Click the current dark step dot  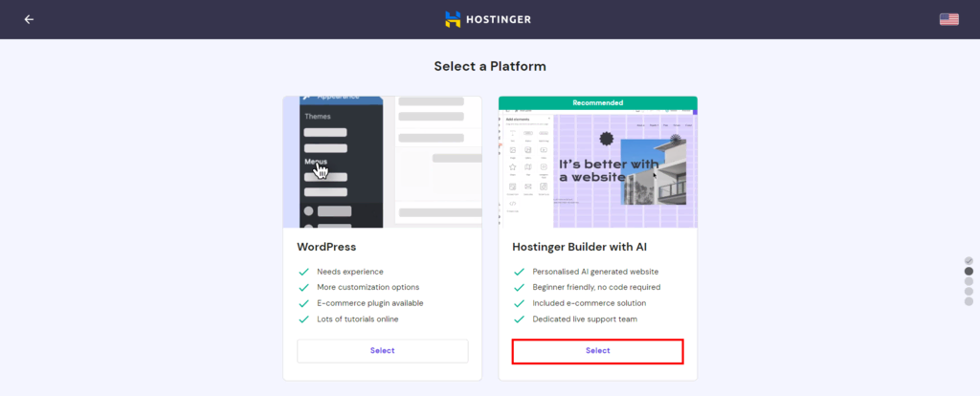click(x=969, y=271)
